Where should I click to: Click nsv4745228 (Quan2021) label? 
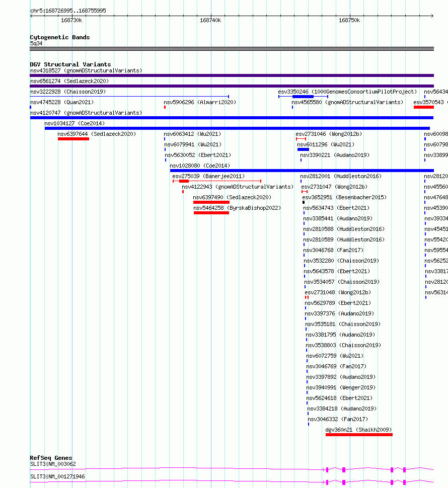[x=62, y=103]
